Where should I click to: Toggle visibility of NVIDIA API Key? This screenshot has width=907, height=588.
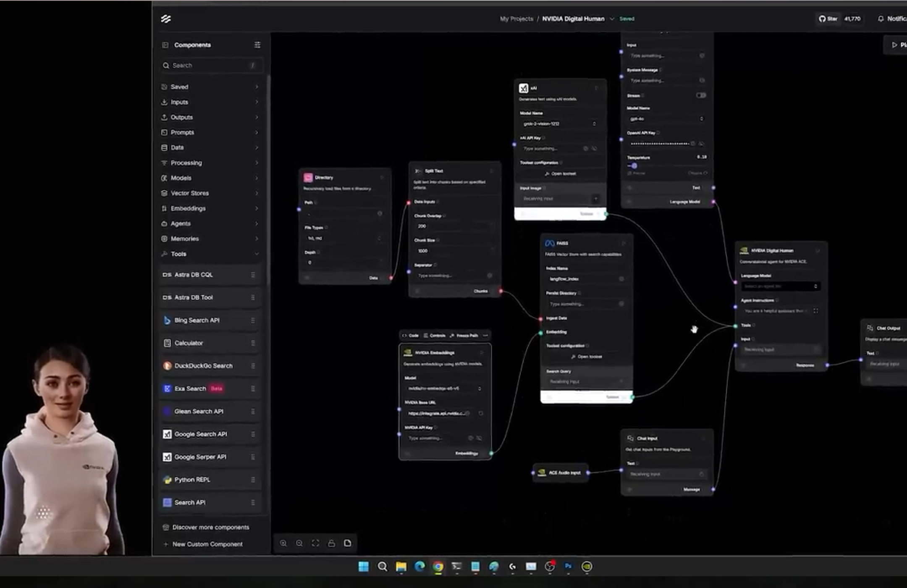(479, 438)
